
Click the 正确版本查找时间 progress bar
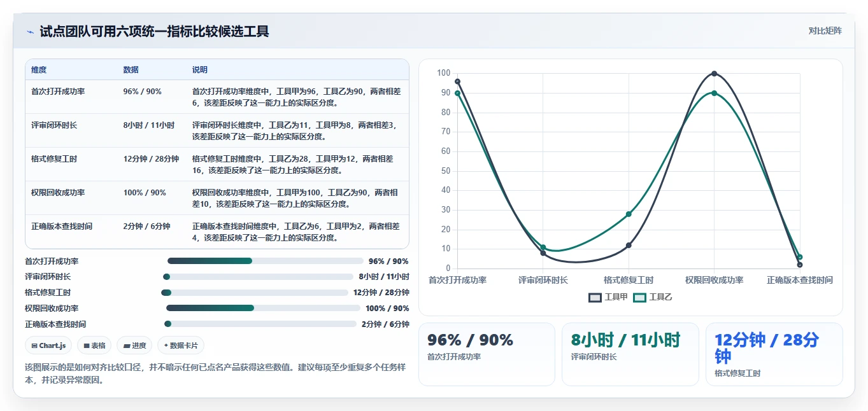tap(260, 324)
